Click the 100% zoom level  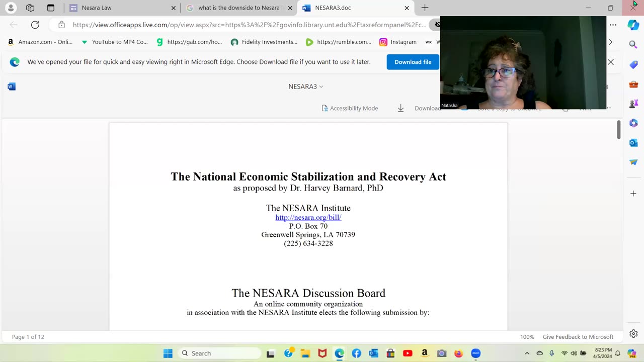pos(527,337)
